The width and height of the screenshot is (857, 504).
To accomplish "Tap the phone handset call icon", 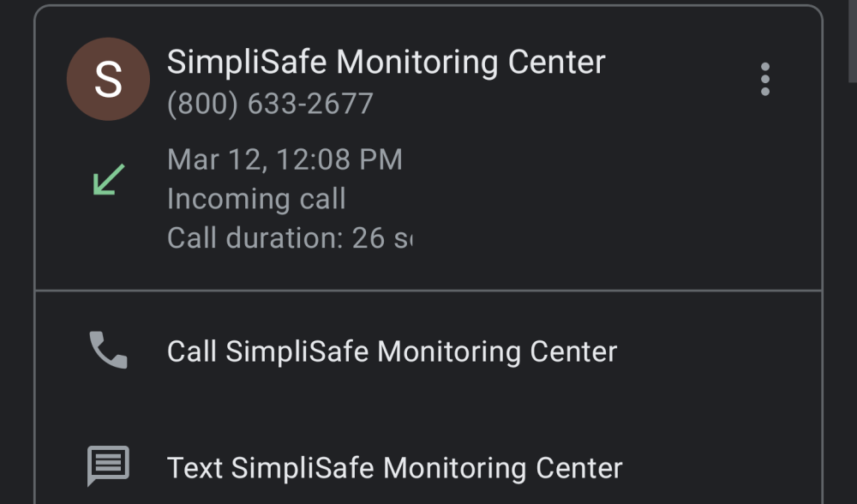I will pos(108,351).
